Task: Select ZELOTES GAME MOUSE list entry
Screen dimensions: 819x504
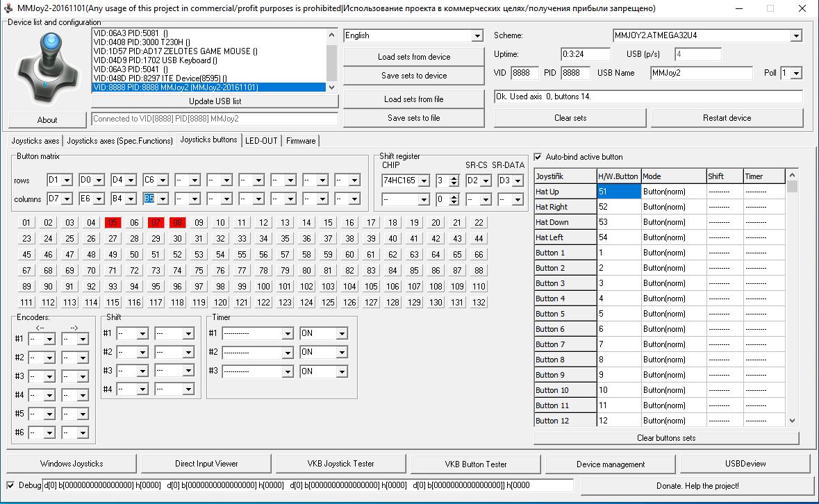Action: click(209, 51)
